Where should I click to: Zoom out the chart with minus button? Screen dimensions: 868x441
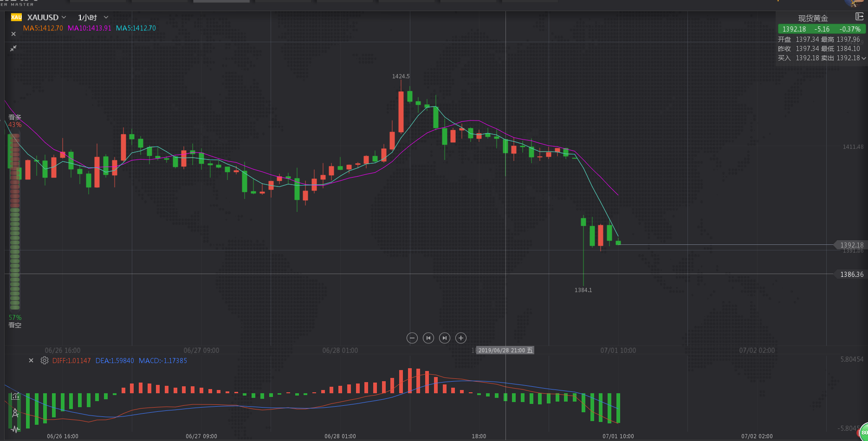tap(412, 338)
